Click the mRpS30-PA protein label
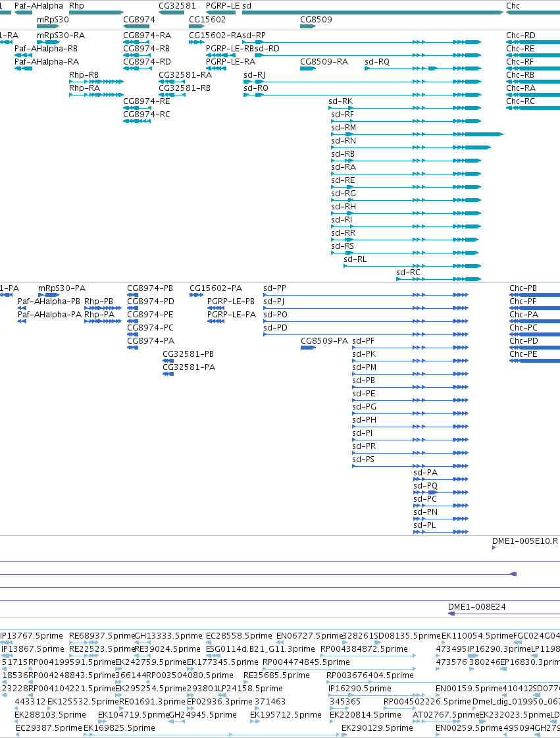 pyautogui.click(x=62, y=288)
